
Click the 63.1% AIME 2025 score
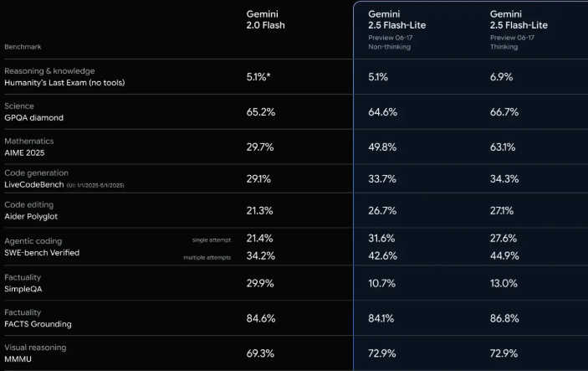[x=504, y=147]
